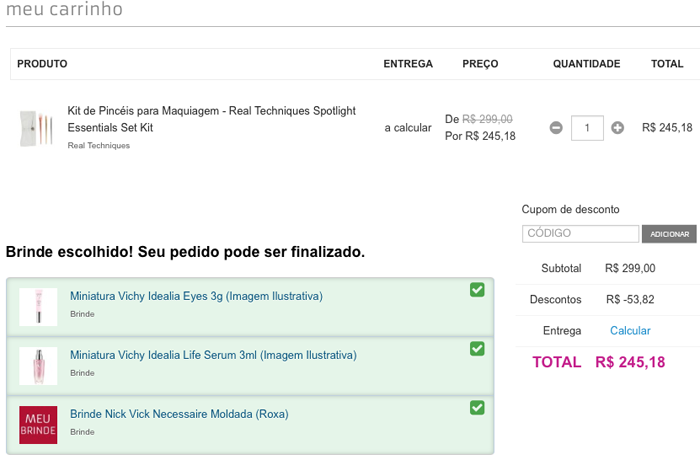Click the row total R$ 245,18
This screenshot has height=460, width=700.
[667, 128]
